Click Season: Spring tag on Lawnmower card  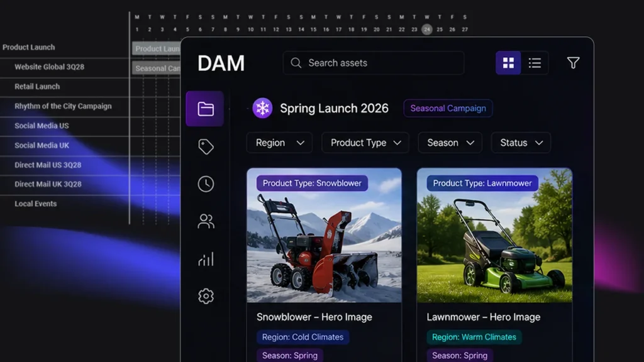[460, 356]
